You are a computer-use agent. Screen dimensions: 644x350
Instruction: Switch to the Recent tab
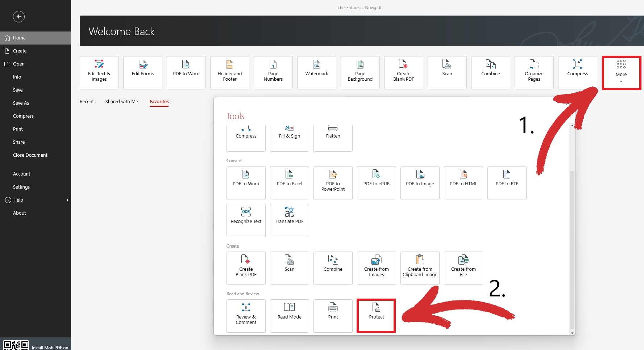[x=87, y=102]
